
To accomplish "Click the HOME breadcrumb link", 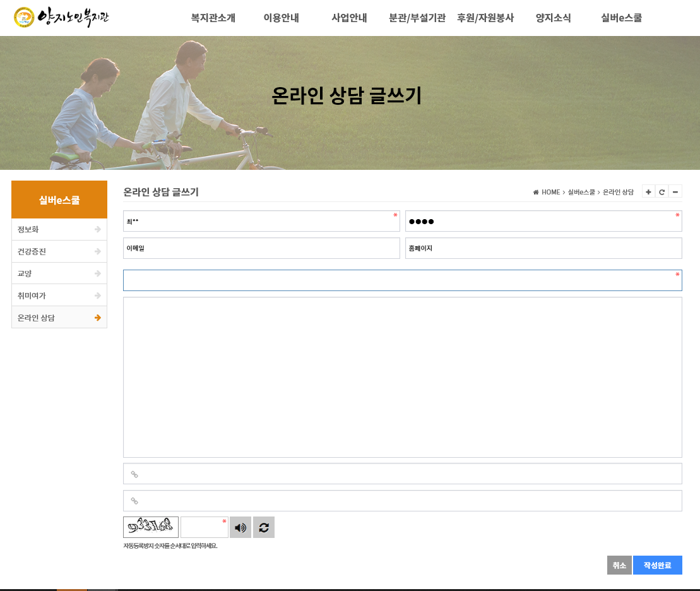I will click(550, 192).
